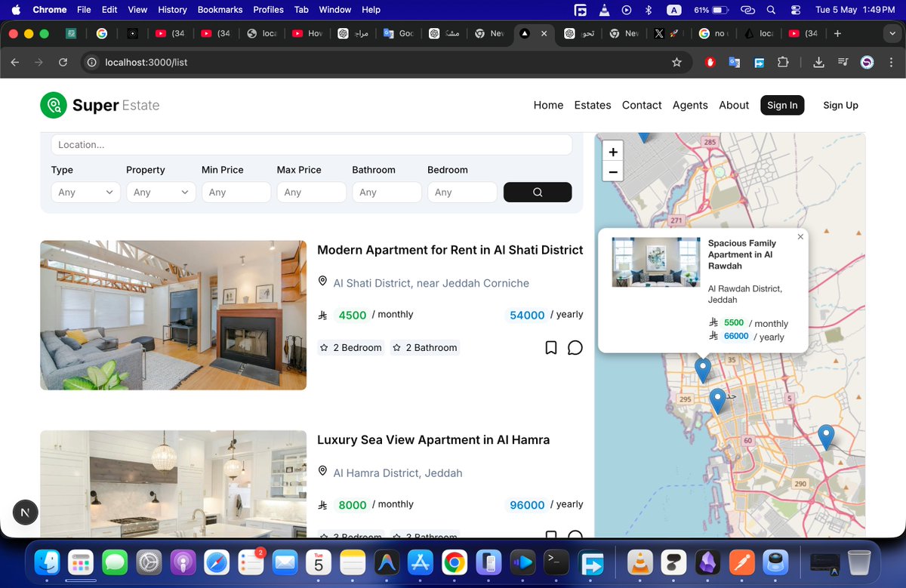
Task: Close the active localhost tab
Action: pos(545,33)
